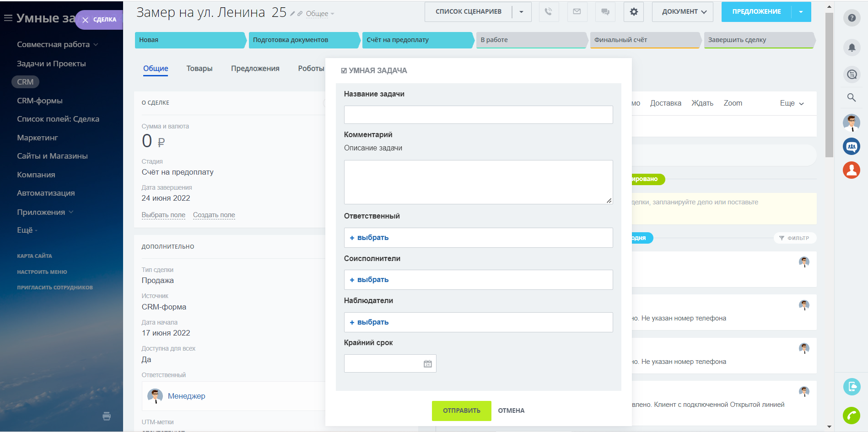
Task: Toggle the УМНАЯ ЗАДАЧА checkbox
Action: (x=344, y=71)
